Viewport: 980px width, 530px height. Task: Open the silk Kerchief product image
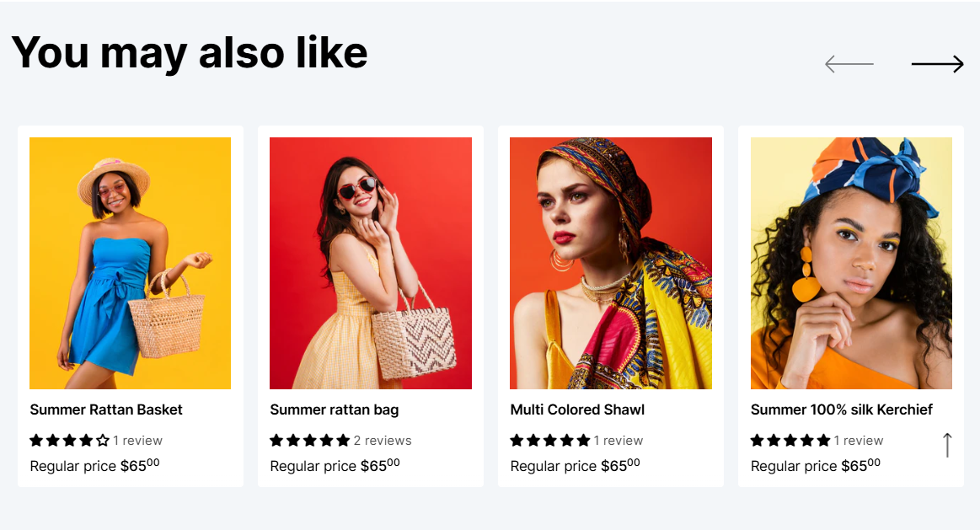[x=851, y=263]
